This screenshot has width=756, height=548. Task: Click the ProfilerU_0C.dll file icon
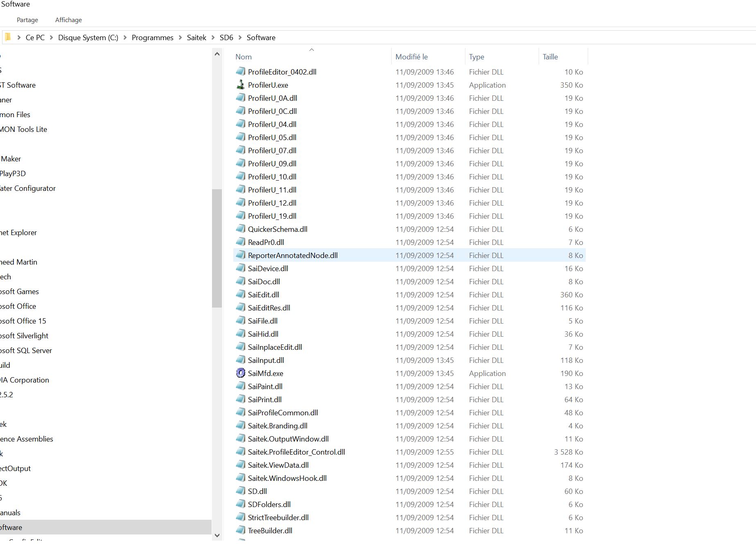coord(241,111)
